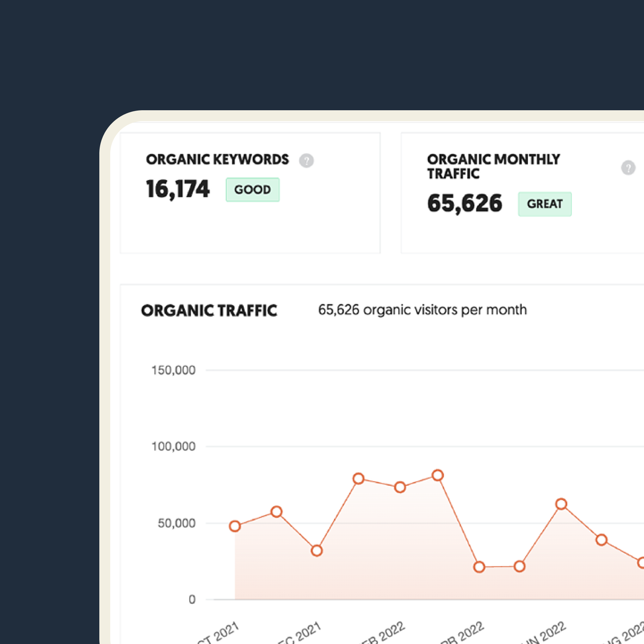The width and height of the screenshot is (644, 644).
Task: Click the 50,000 y-axis label
Action: click(x=176, y=523)
